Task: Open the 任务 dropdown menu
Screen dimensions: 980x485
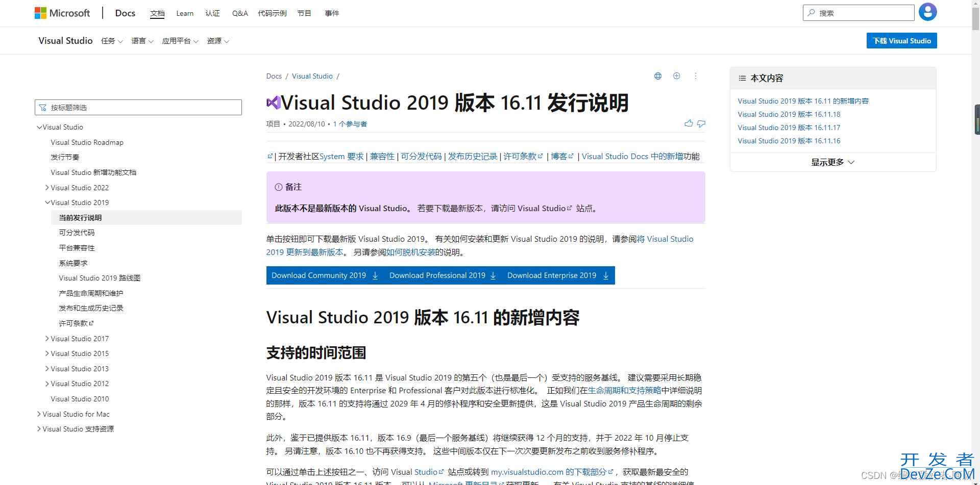Action: click(x=112, y=41)
